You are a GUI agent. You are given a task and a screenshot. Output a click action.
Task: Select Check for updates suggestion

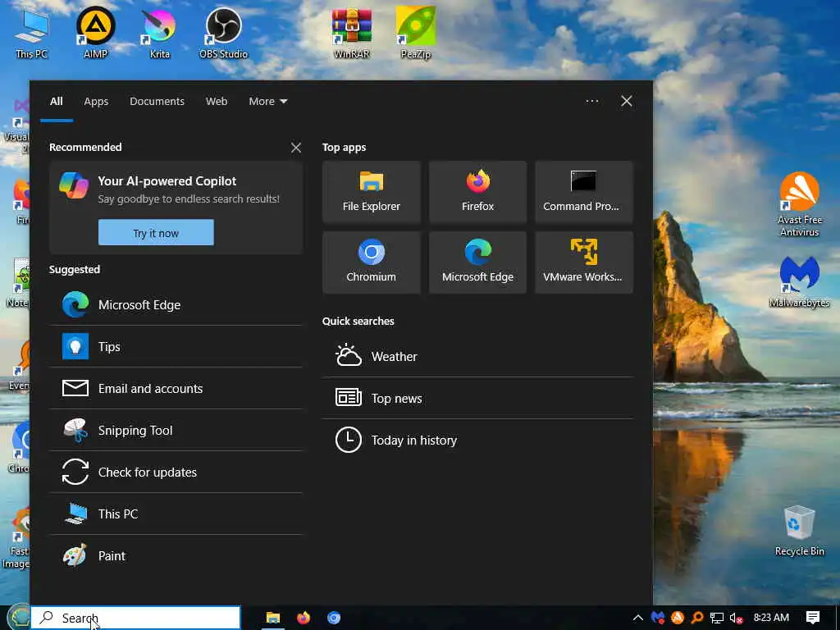coord(176,472)
